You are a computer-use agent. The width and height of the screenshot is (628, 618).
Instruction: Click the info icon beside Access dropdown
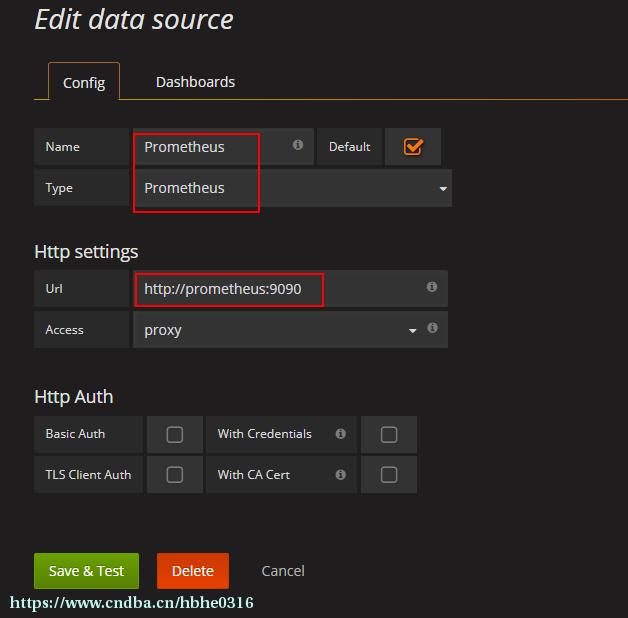coord(432,328)
